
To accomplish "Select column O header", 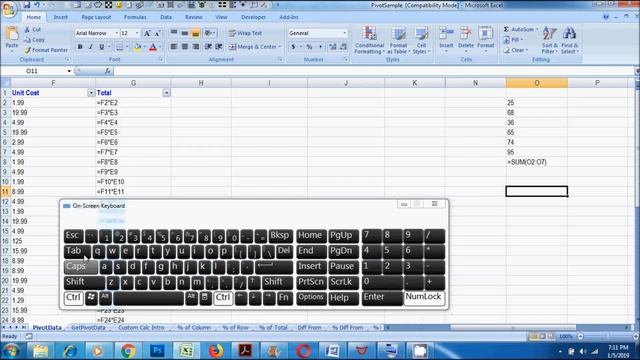I will (536, 83).
